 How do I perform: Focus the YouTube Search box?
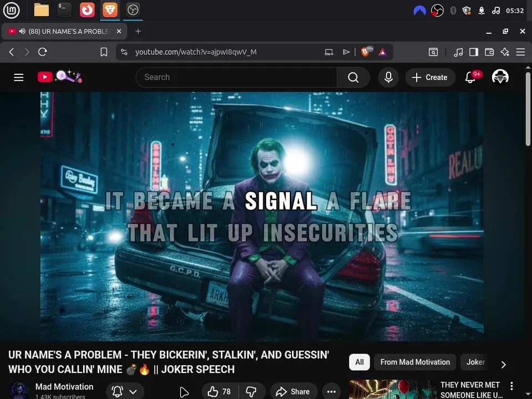[x=237, y=78]
